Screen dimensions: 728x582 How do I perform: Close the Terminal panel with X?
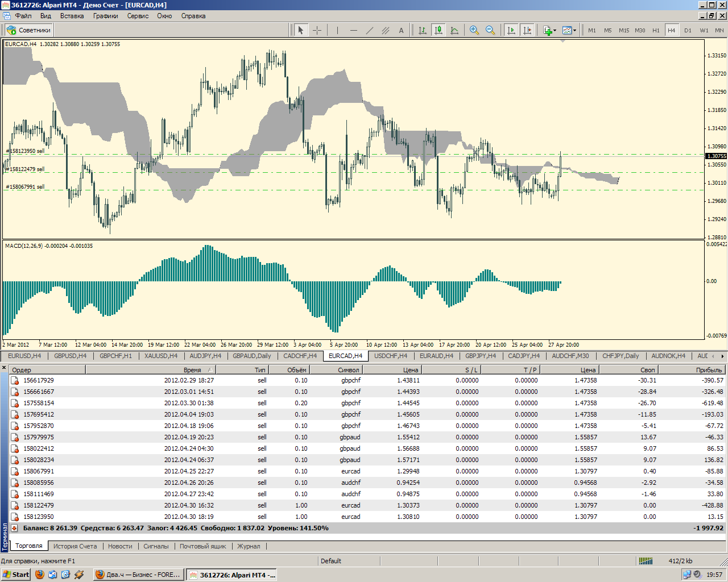[5, 368]
